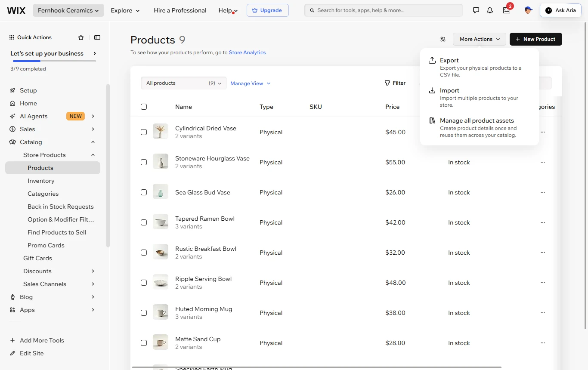Select Manage all product assets

coord(480,127)
